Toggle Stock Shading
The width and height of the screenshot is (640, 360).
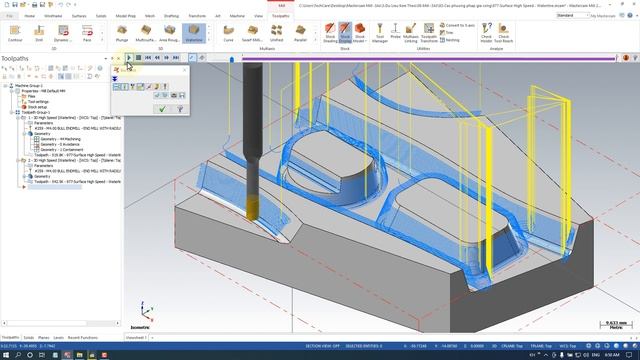(x=330, y=33)
